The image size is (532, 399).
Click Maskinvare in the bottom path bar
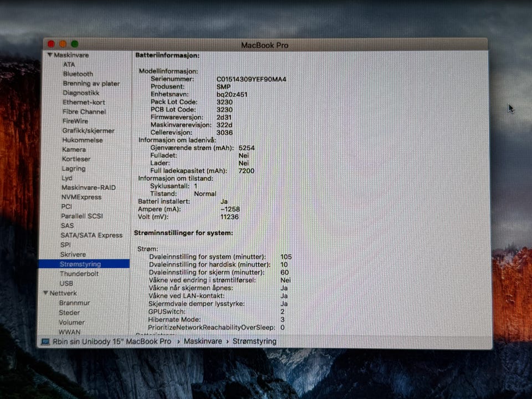click(x=203, y=341)
